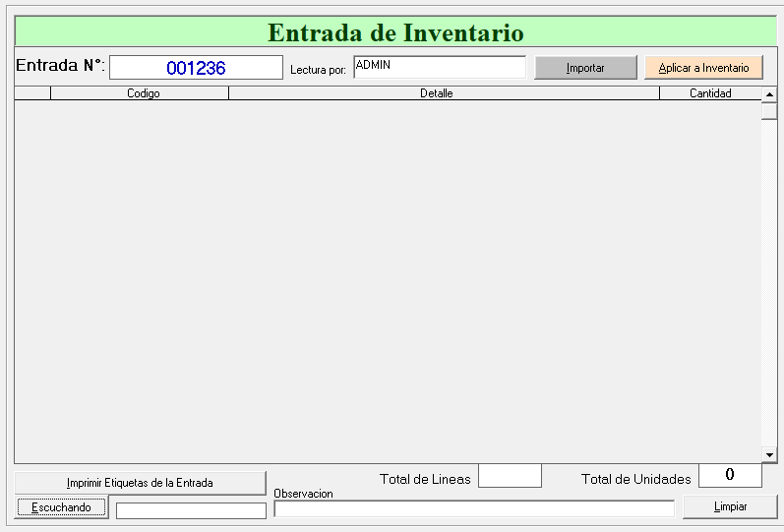Click Imprimir Etiquetas de la Entrada
This screenshot has width=784, height=532.
[140, 483]
